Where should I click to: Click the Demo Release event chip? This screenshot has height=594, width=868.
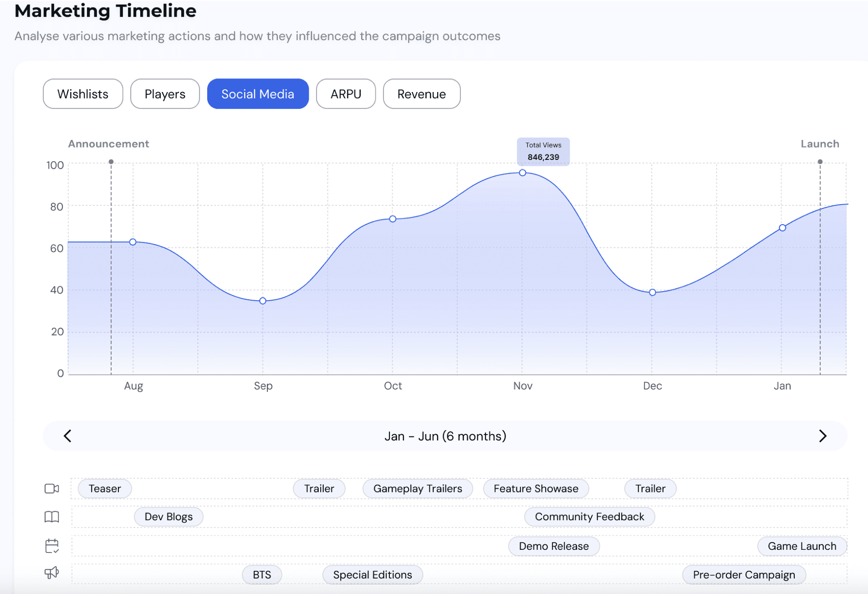pos(554,546)
